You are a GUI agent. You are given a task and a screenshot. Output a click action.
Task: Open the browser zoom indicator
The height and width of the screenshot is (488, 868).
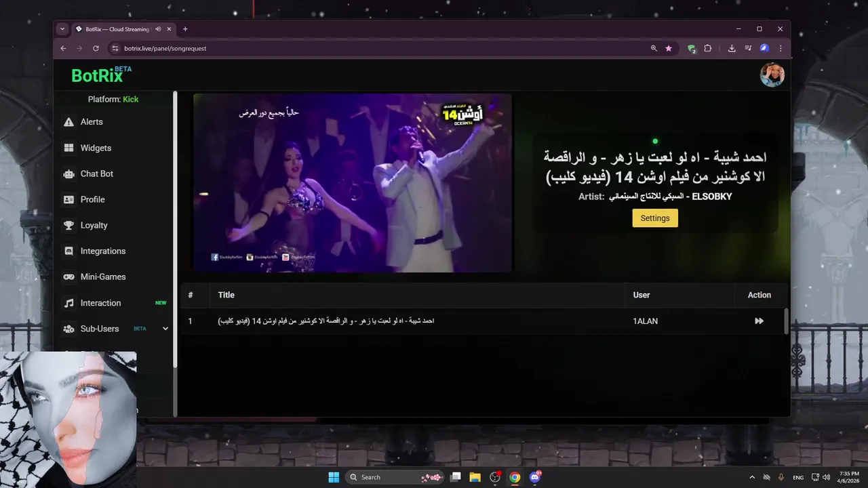(654, 48)
